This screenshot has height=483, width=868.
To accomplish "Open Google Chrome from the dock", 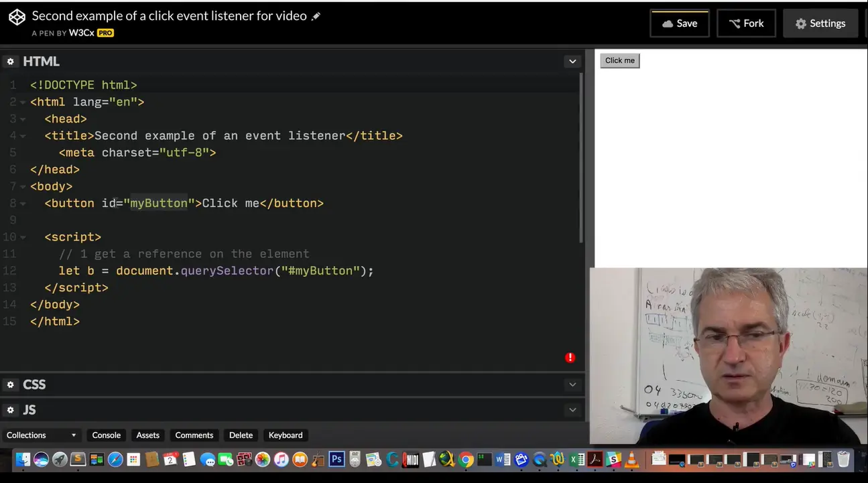I will click(x=466, y=460).
